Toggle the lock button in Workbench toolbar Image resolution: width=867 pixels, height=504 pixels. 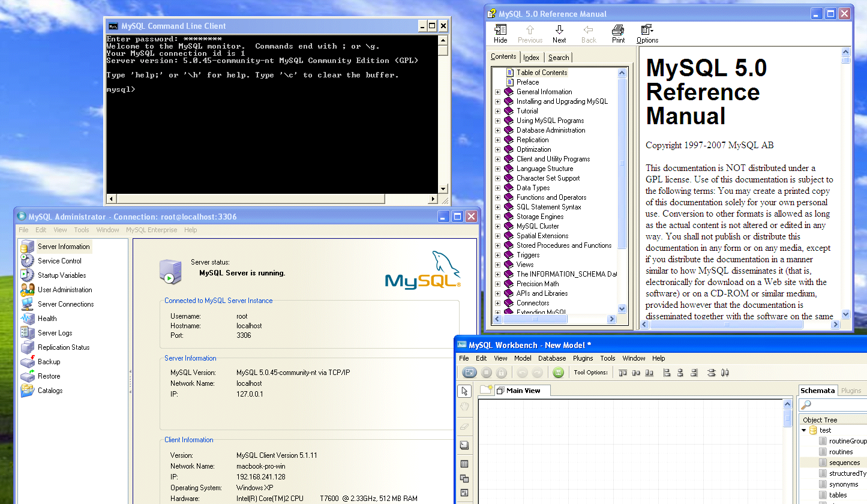(502, 373)
